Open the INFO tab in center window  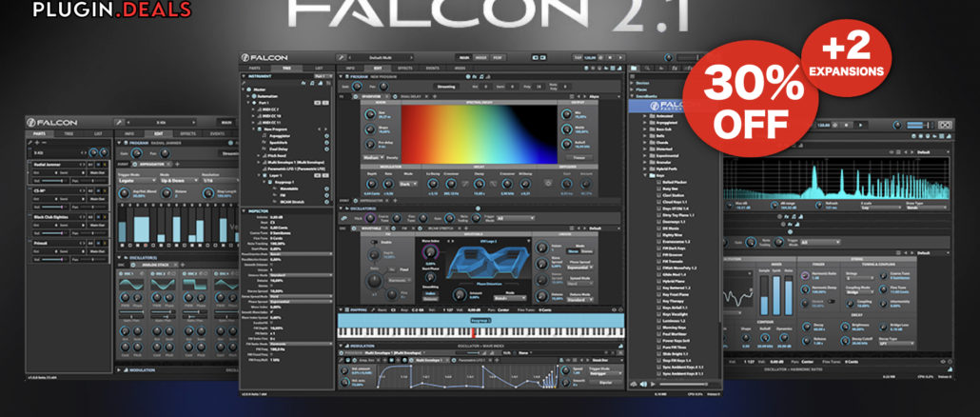coord(350,69)
